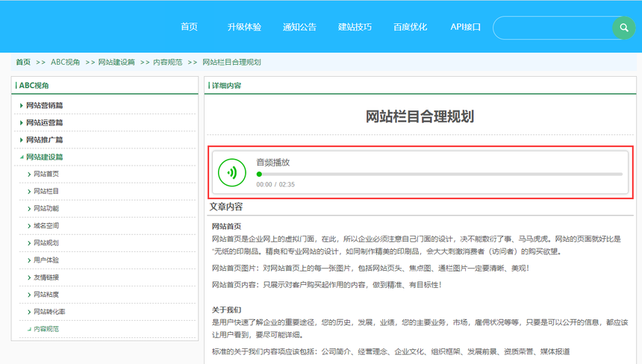This screenshot has width=642, height=364.
Task: Expand the 网站运营篇 arrow in sidebar
Action: tap(22, 122)
